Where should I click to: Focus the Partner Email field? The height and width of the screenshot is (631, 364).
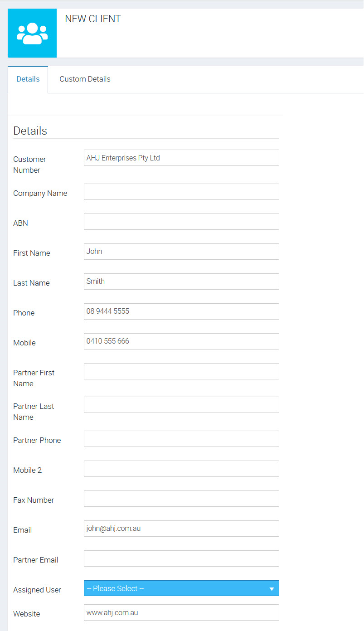click(x=181, y=558)
